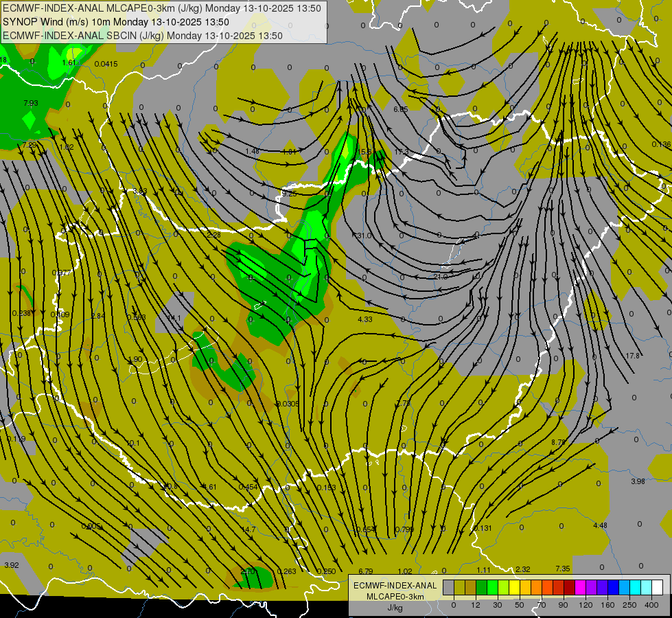Select the bright green legend swatch
Viewport: 672px width, 618px height.
click(x=492, y=588)
